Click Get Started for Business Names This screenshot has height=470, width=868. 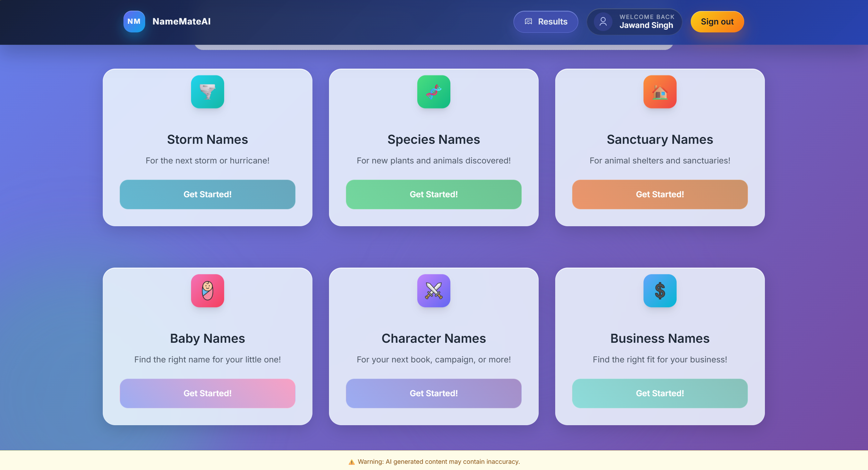coord(660,393)
